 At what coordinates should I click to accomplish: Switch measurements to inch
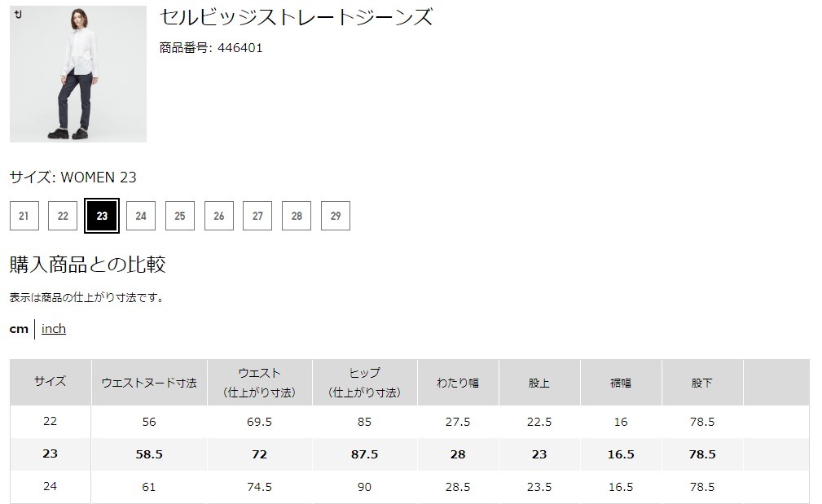tap(54, 329)
